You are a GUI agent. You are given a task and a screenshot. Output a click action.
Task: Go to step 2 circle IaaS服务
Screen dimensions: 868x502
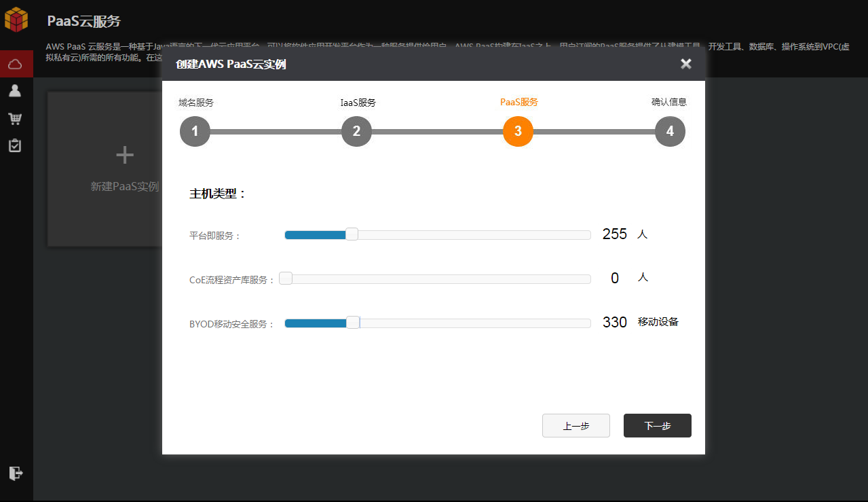[x=356, y=131]
